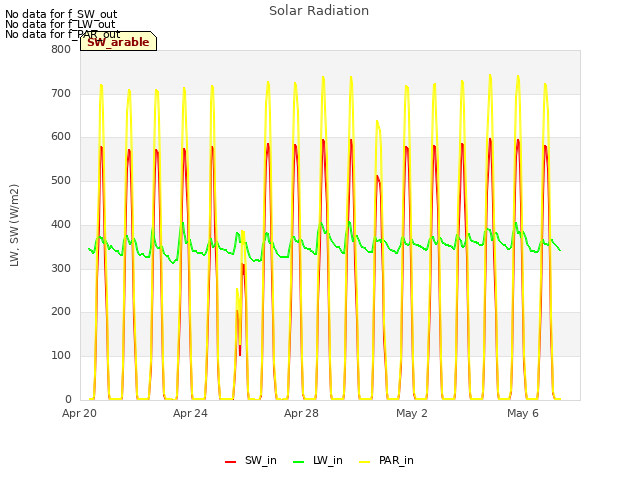This screenshot has width=640, height=480.
Task: Click the 600 y-axis tick label
Action: point(61,137)
